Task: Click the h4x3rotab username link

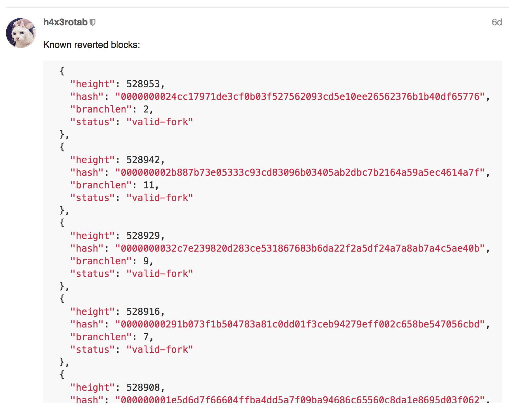Action: click(66, 22)
